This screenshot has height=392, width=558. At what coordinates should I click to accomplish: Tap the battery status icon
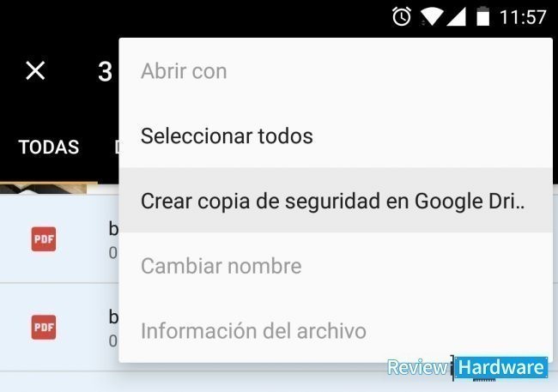coord(483,16)
